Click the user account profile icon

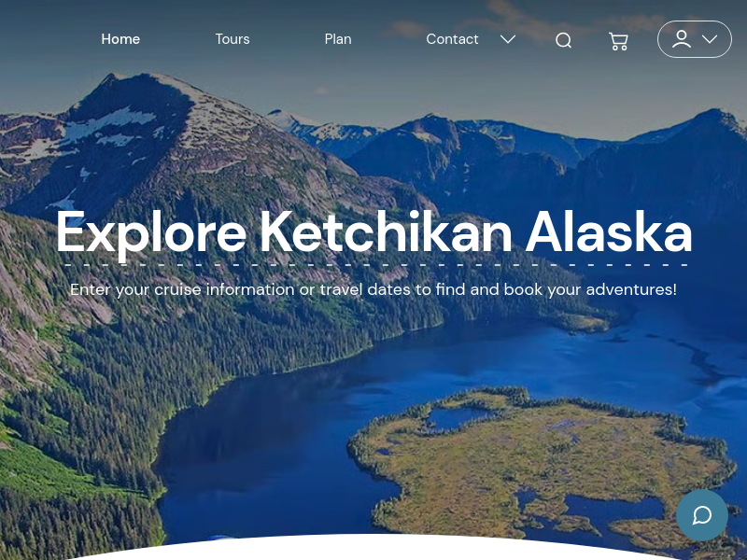click(x=682, y=39)
